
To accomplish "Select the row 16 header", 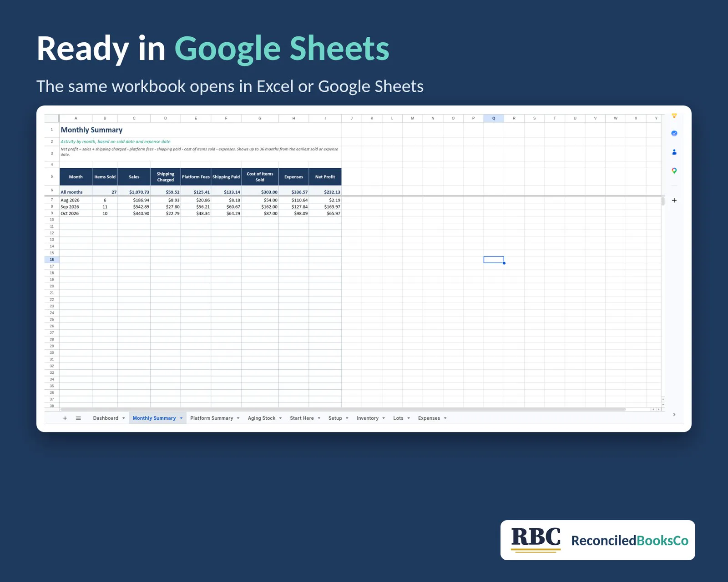I will [x=52, y=260].
